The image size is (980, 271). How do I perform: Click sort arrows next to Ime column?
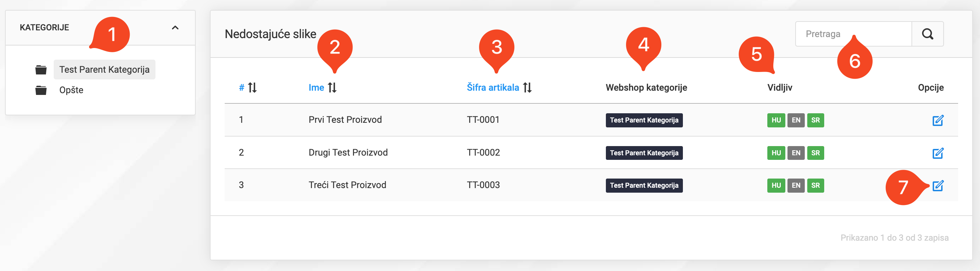point(332,88)
